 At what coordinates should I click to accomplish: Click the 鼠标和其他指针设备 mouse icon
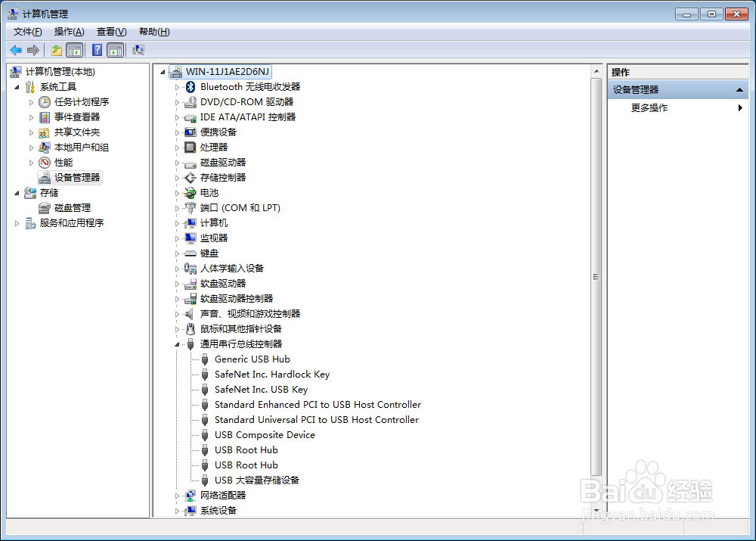tap(191, 329)
